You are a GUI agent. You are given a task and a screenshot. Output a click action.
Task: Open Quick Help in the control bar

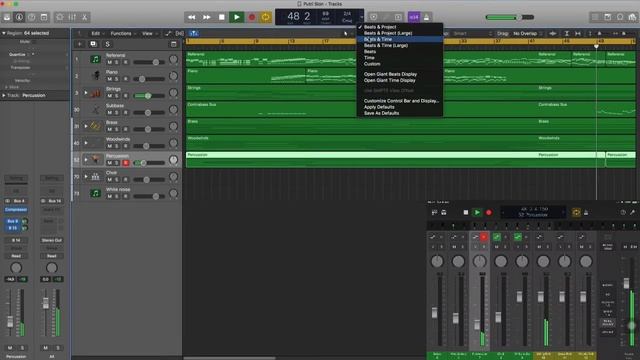pyautogui.click(x=31, y=17)
